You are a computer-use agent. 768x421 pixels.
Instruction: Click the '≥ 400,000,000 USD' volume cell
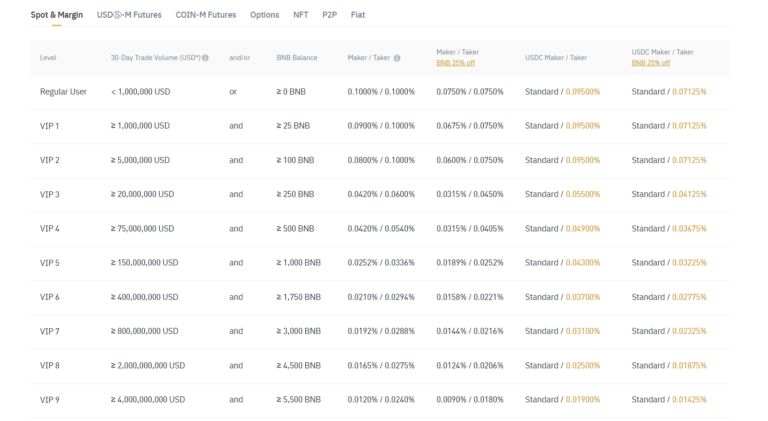(x=144, y=297)
